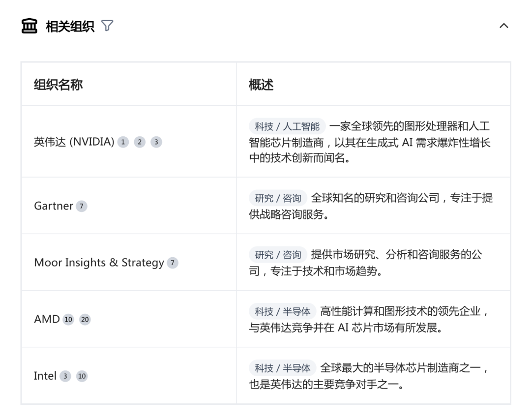Open citation 10 next to AMD

click(68, 319)
